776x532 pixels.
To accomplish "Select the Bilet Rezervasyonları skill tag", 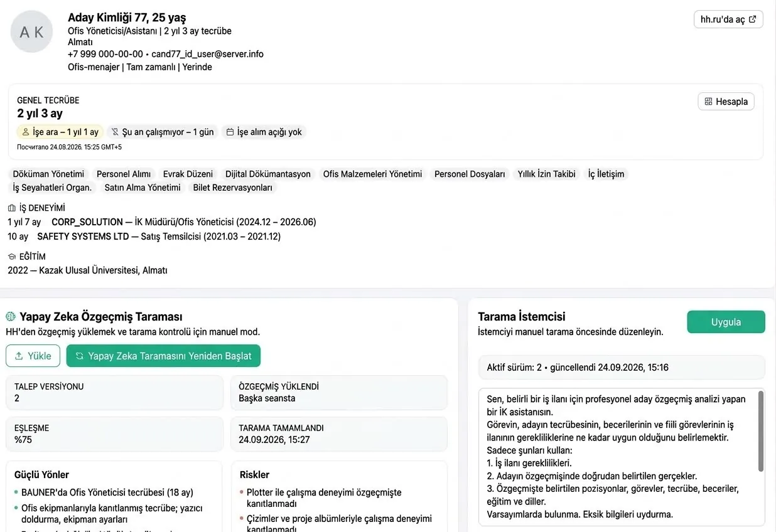I will (x=233, y=188).
